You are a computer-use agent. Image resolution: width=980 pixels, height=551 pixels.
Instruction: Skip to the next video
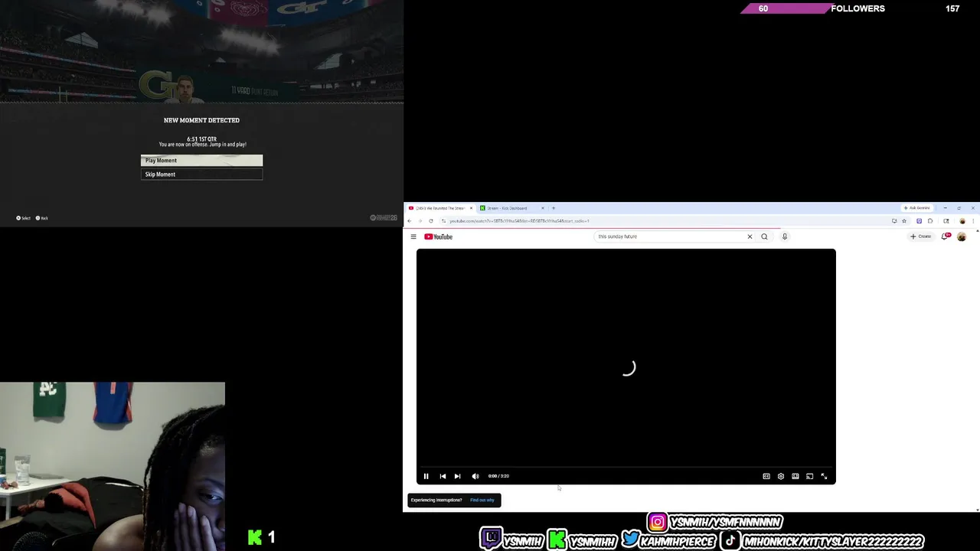[457, 476]
